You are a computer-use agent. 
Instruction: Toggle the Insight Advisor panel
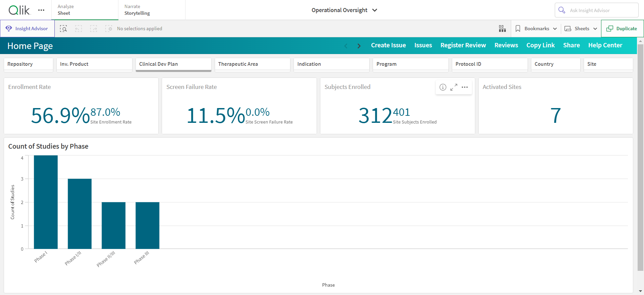27,29
